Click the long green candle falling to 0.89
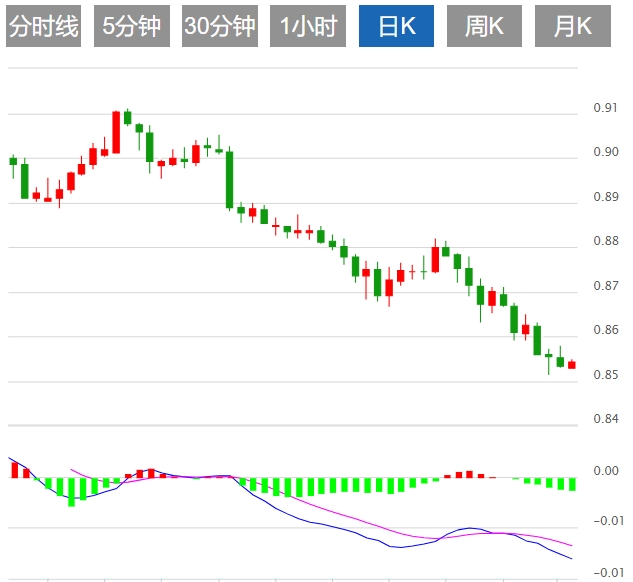This screenshot has width=633, height=582. 229,179
